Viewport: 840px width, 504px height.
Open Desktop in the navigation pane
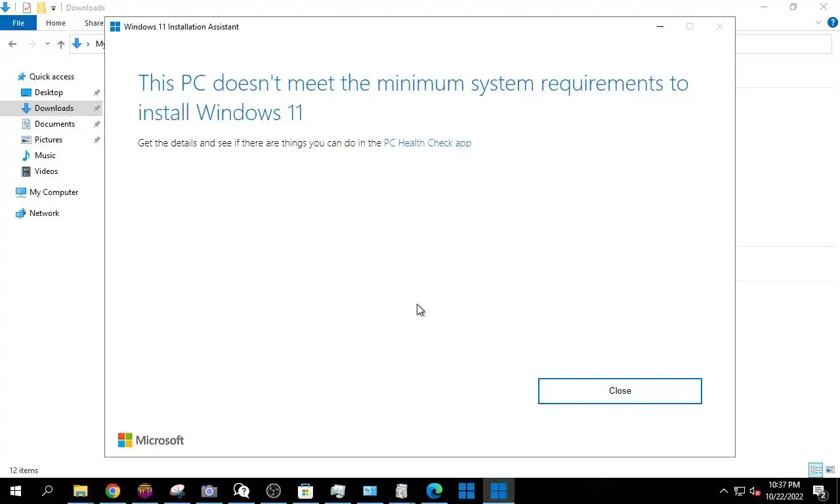pos(49,93)
